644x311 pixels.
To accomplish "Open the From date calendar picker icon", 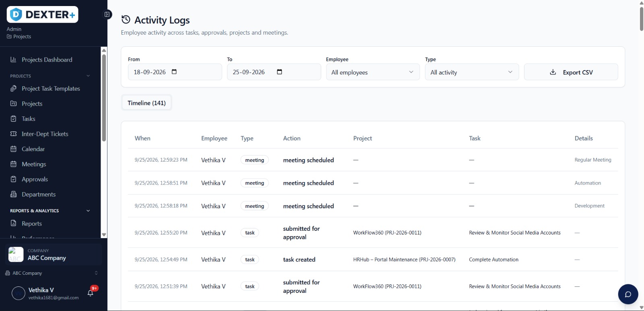I will [174, 72].
